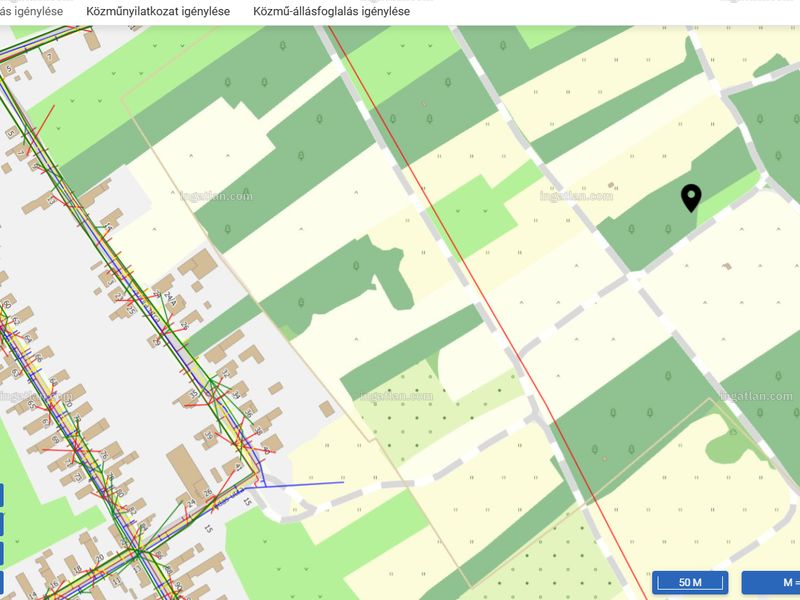The width and height of the screenshot is (800, 600).
Task: Click the blue M = scale ratio button
Action: point(771,582)
